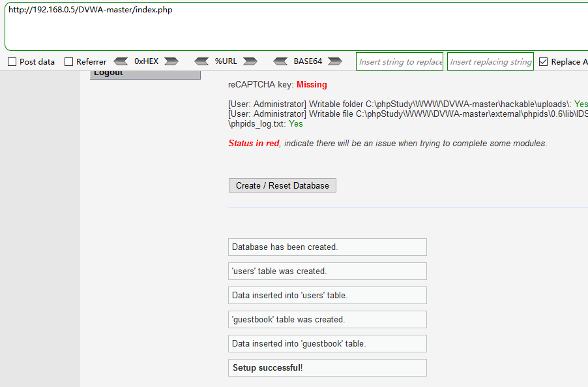Click the 0xHEX decode left arrow
This screenshot has height=387, width=588.
(x=121, y=61)
